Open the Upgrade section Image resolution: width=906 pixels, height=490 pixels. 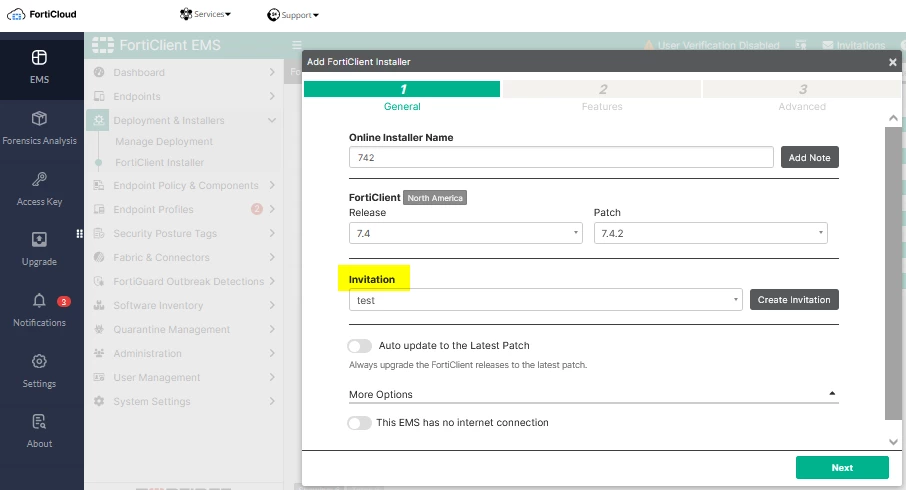click(x=39, y=249)
